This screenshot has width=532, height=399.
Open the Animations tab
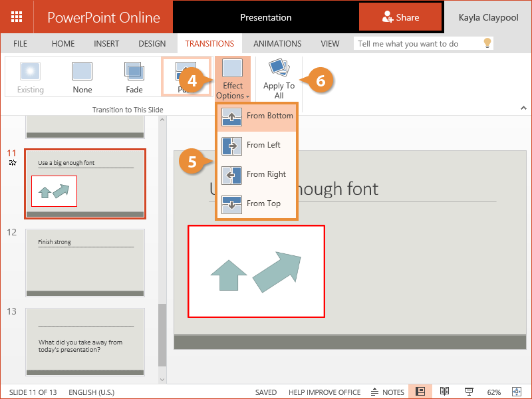point(277,44)
